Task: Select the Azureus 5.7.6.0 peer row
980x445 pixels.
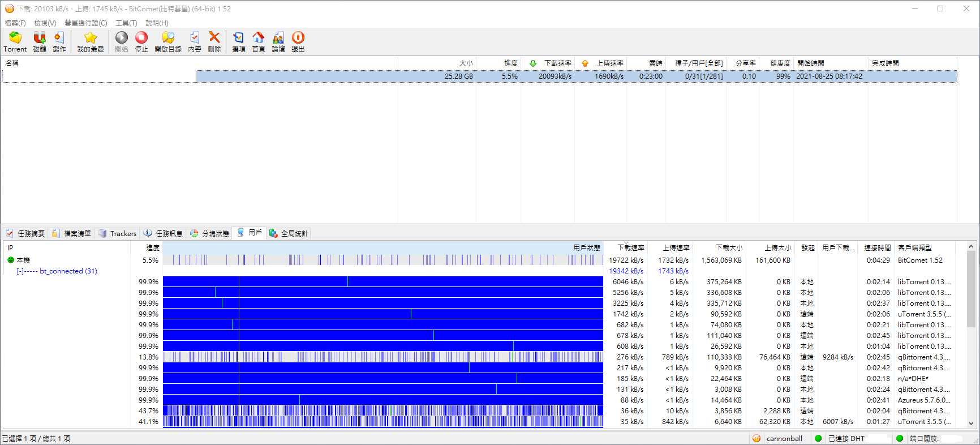Action: coord(480,400)
